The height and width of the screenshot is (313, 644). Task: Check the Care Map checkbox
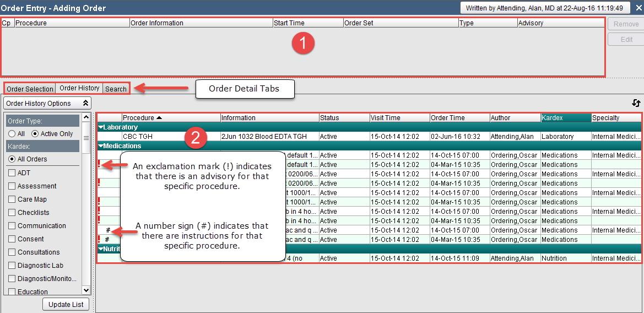(12, 199)
